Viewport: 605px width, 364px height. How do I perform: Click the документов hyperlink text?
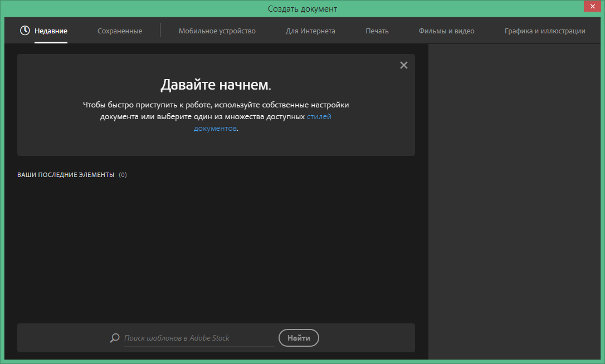214,128
